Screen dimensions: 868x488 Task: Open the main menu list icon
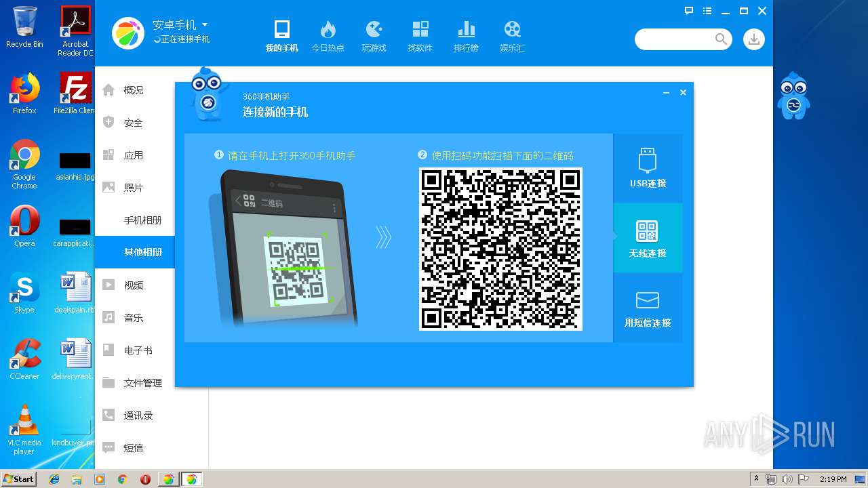pyautogui.click(x=707, y=11)
